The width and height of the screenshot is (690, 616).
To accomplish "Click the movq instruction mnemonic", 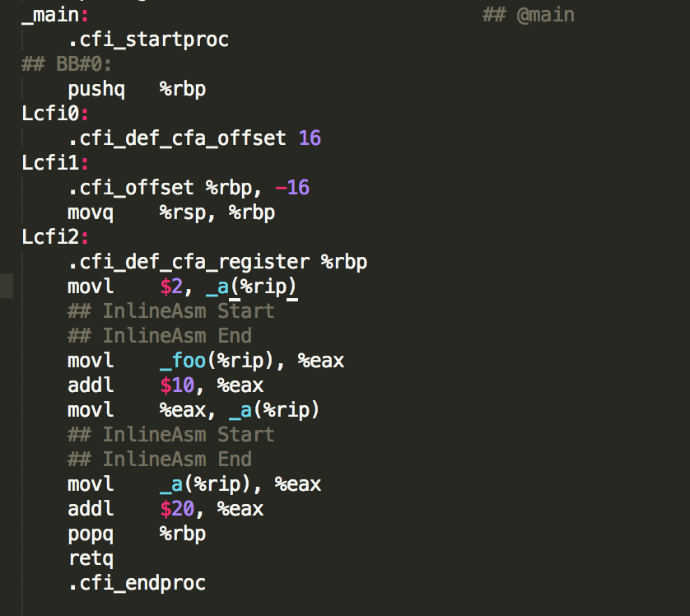I will click(91, 212).
